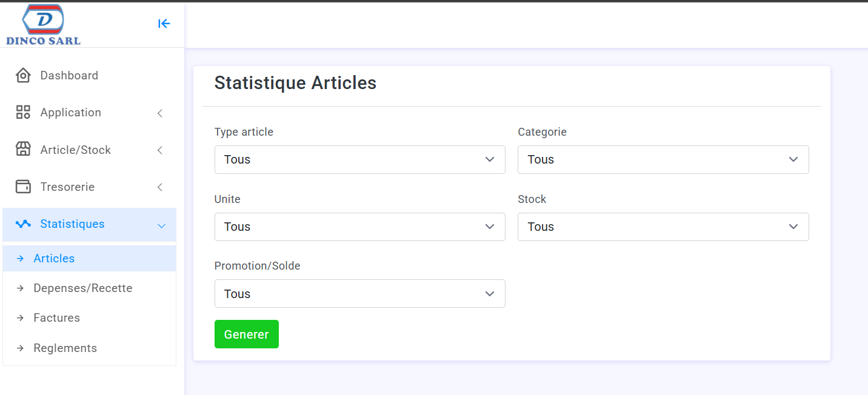Click the green Generer button
The image size is (868, 395).
246,334
